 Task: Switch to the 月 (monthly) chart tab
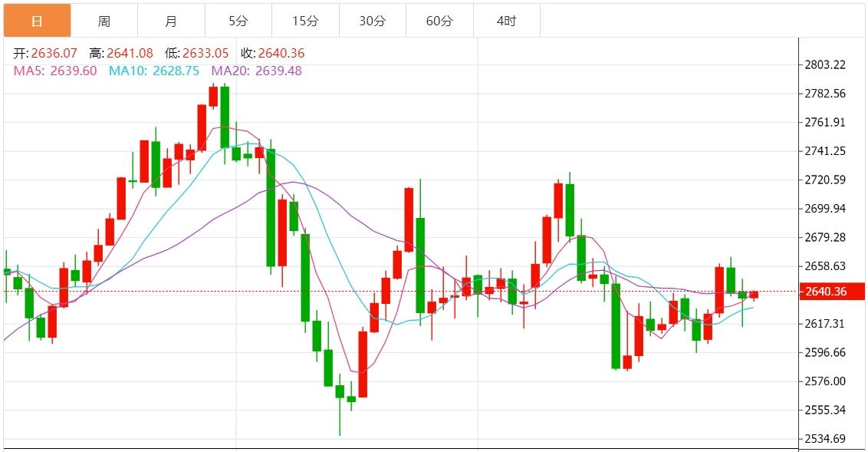point(171,21)
